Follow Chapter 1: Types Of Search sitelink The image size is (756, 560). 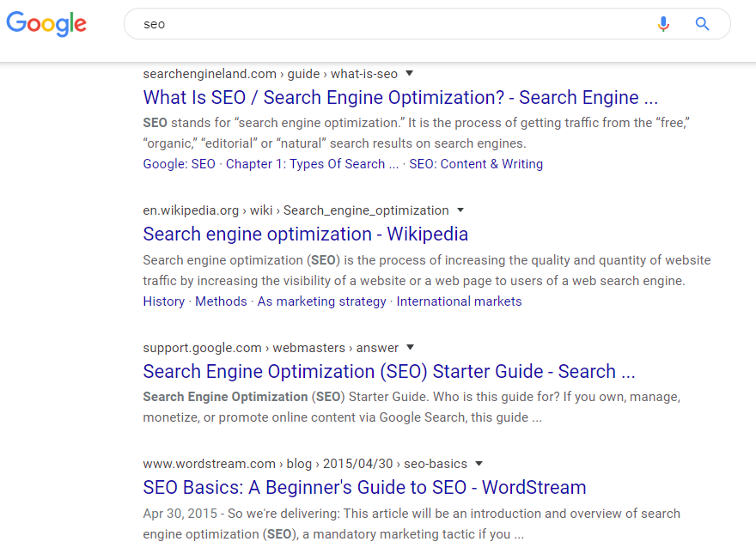pyautogui.click(x=312, y=164)
